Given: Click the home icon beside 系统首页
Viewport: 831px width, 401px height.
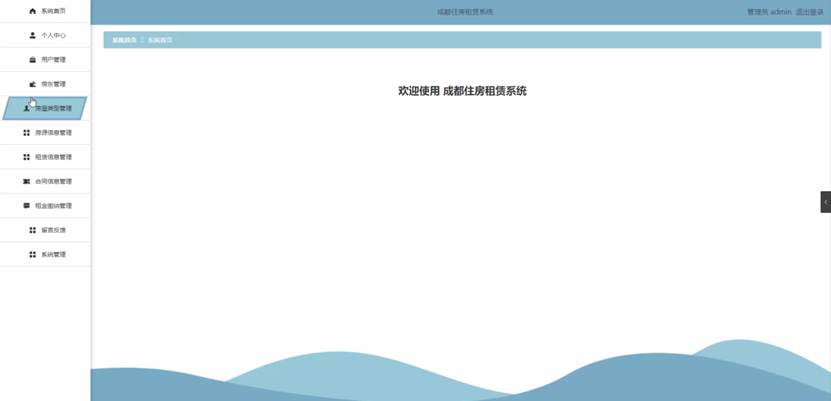Looking at the screenshot, I should tap(32, 11).
